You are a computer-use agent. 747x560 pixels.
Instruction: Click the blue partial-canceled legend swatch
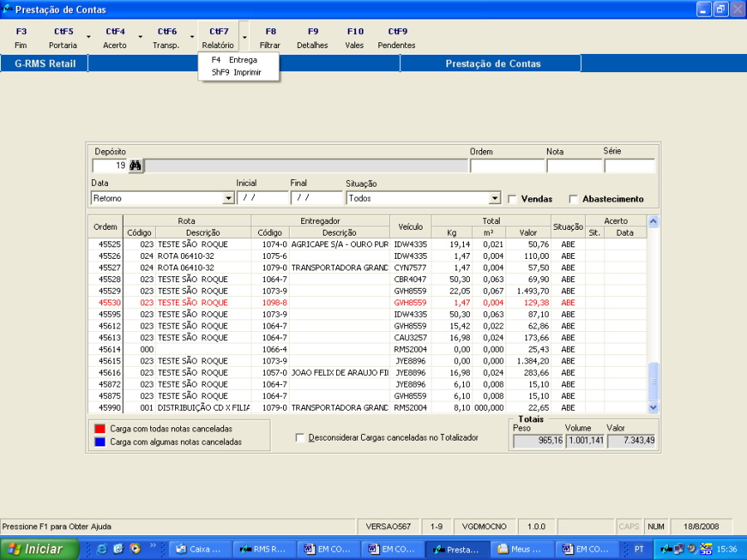100,442
